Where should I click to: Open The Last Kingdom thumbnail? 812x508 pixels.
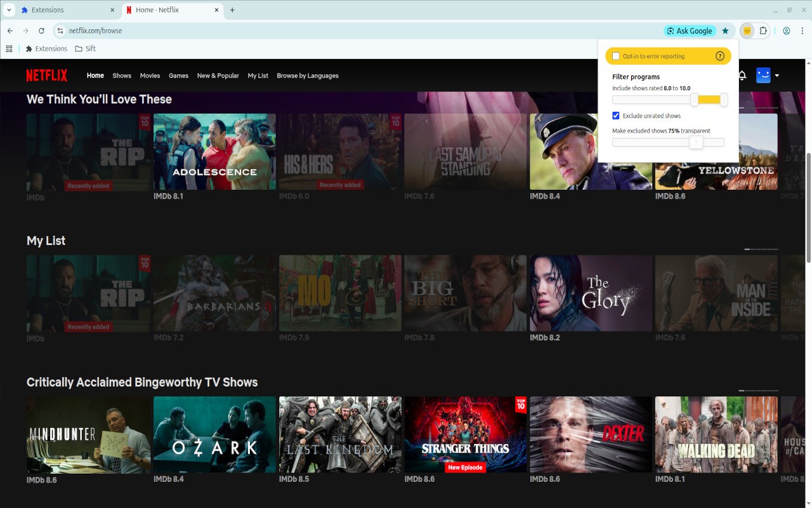click(340, 435)
